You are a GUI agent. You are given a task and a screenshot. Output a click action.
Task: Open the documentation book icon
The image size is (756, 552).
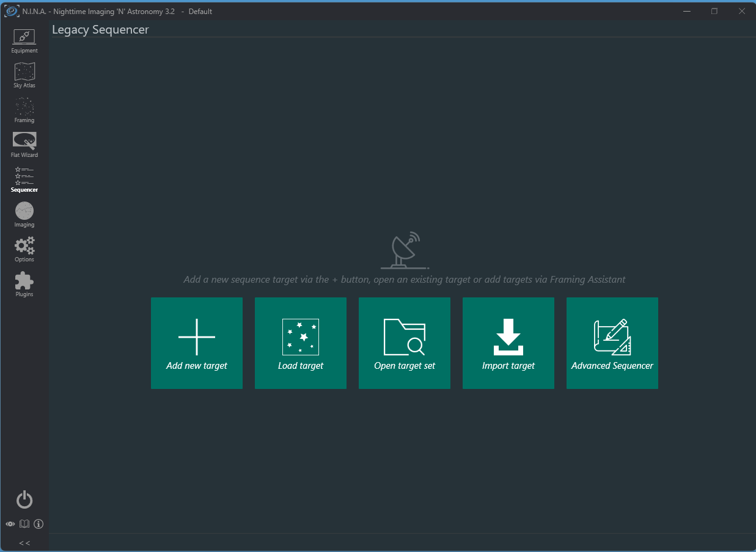[x=24, y=524]
